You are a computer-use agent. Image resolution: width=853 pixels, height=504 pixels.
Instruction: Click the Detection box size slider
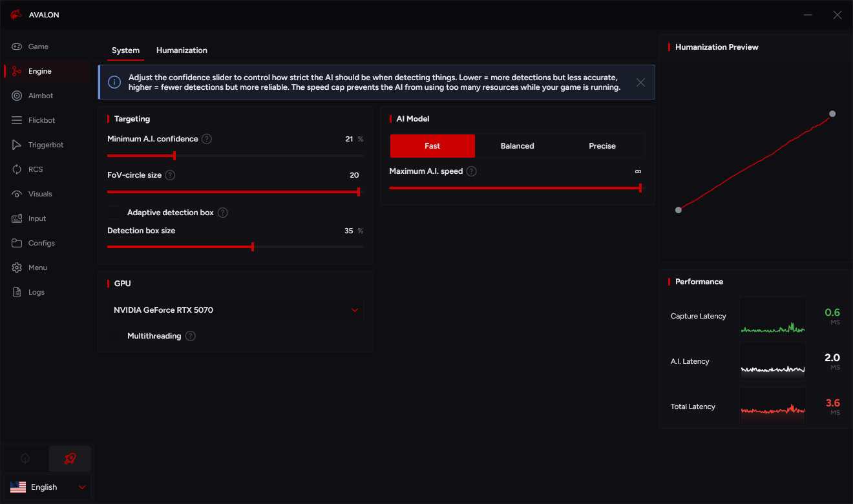pyautogui.click(x=235, y=247)
